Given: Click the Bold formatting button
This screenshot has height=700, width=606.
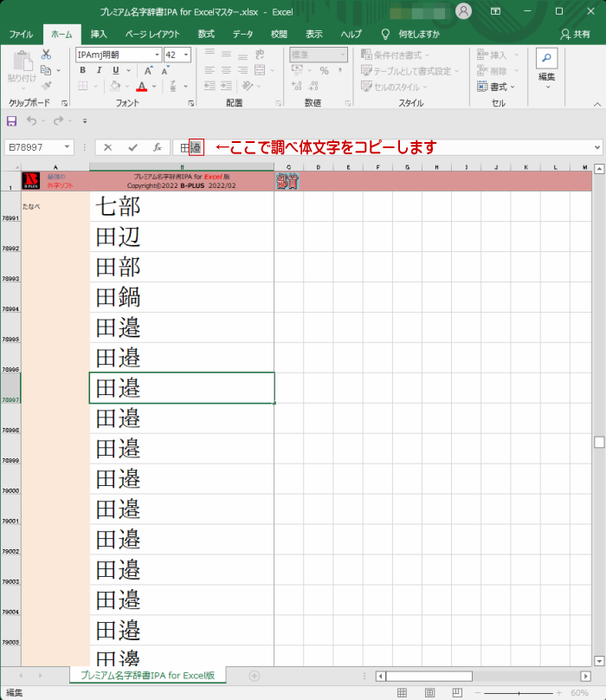Looking at the screenshot, I should (x=82, y=70).
